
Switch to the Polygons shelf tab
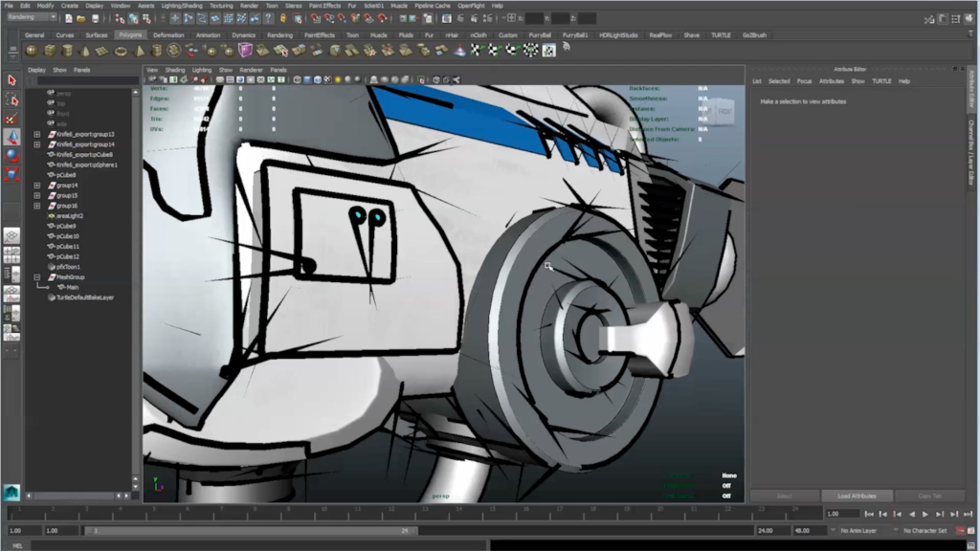tap(130, 35)
